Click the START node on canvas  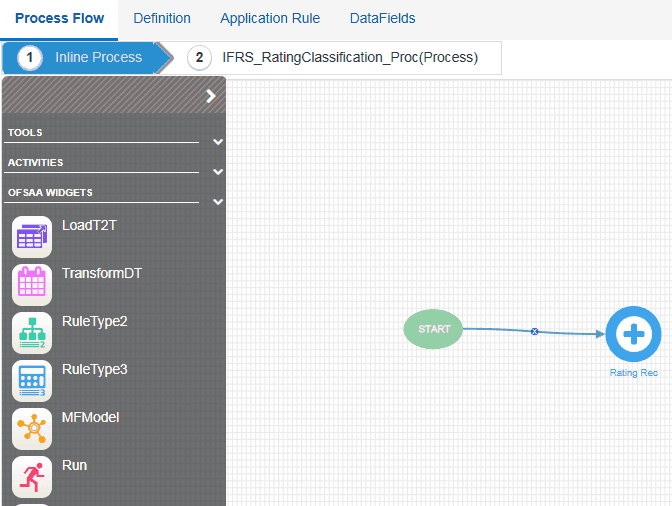(x=433, y=329)
